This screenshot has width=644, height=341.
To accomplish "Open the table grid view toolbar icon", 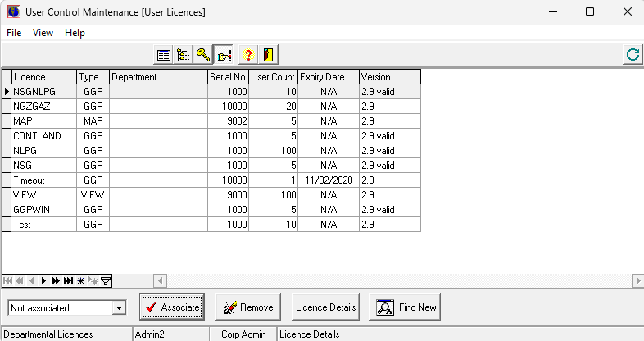I will 164,55.
